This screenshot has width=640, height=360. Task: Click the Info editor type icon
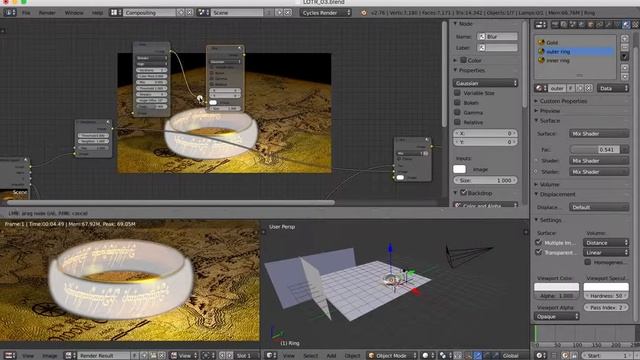10,13
